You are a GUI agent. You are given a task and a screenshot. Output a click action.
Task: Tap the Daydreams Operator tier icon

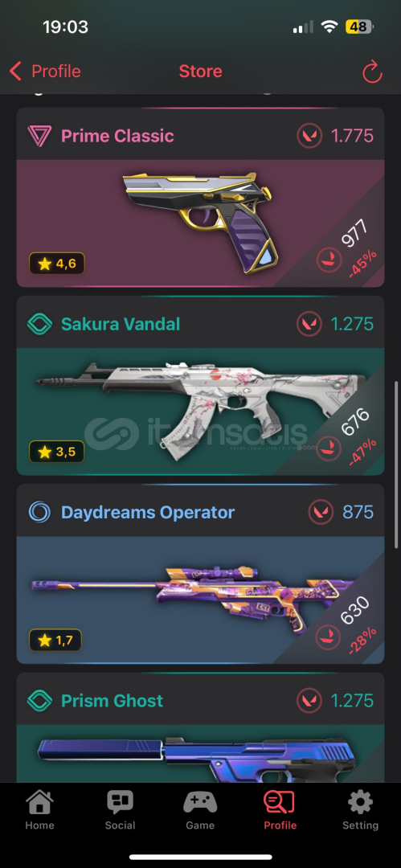click(39, 512)
